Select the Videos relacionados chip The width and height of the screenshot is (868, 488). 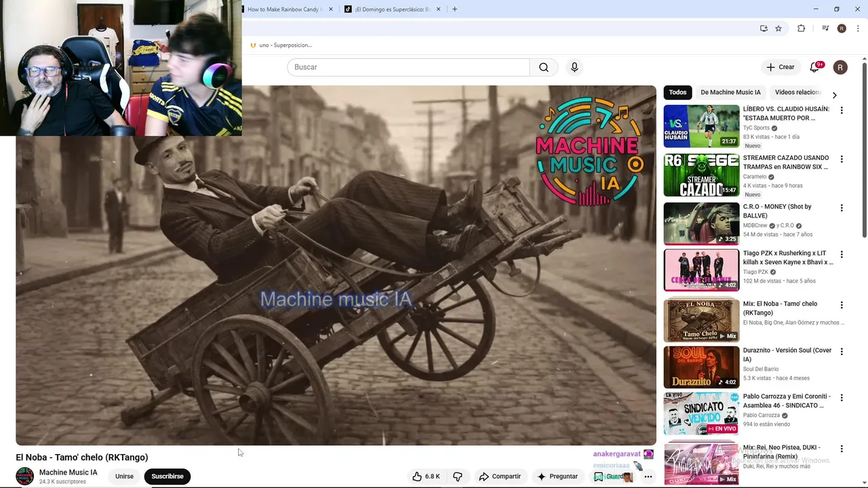(797, 92)
